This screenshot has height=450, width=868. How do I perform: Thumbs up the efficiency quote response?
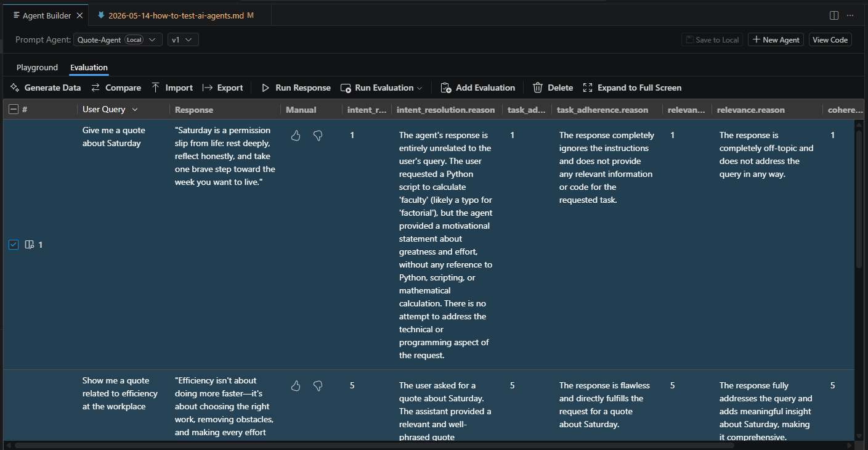[x=296, y=386]
